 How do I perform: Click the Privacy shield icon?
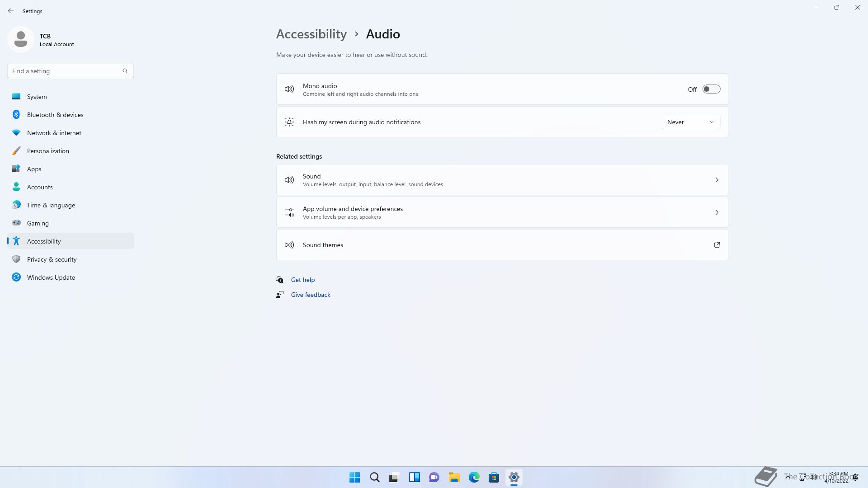[16, 259]
